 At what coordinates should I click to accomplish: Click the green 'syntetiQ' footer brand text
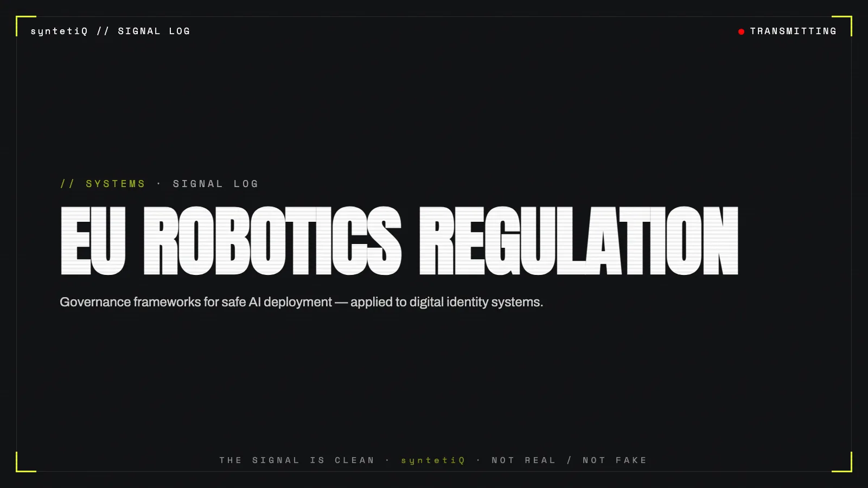(x=433, y=460)
